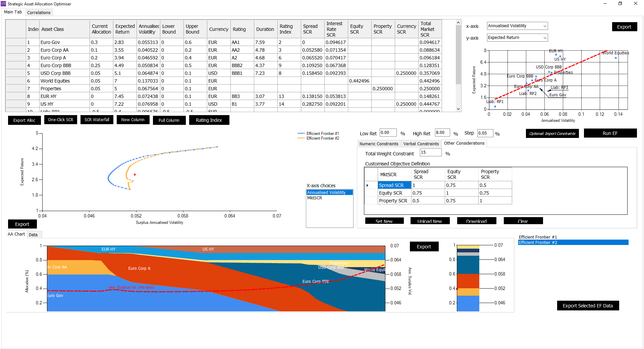The height and width of the screenshot is (349, 644).
Task: Click the Rating Index button
Action: (209, 120)
